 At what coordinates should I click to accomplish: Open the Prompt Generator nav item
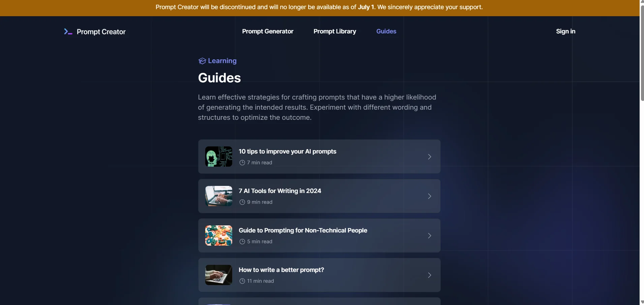(268, 31)
